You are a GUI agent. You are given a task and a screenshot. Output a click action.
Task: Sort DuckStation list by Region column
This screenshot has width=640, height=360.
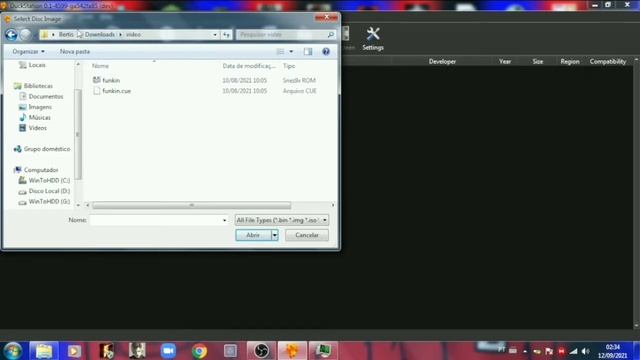(570, 61)
